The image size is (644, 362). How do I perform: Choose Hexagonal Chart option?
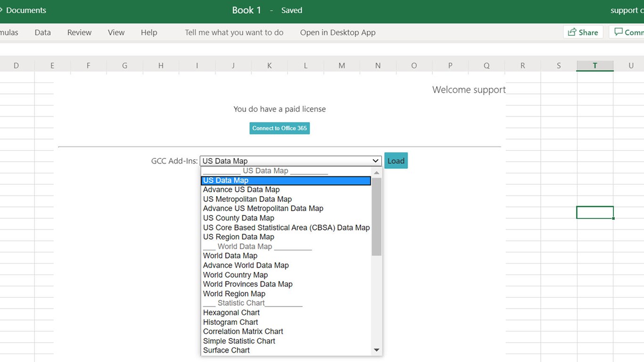coord(286,313)
